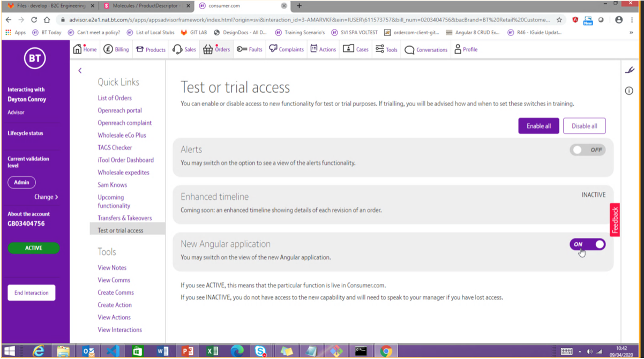644x359 pixels.
Task: Open the pen edit icon at top right
Action: tap(630, 70)
